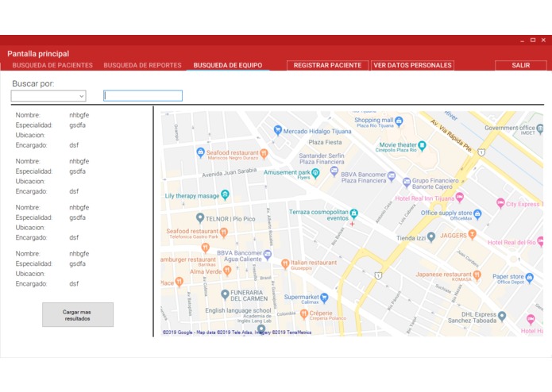The height and width of the screenshot is (392, 552).
Task: Click the Registrar Paciente button
Action: (x=327, y=65)
